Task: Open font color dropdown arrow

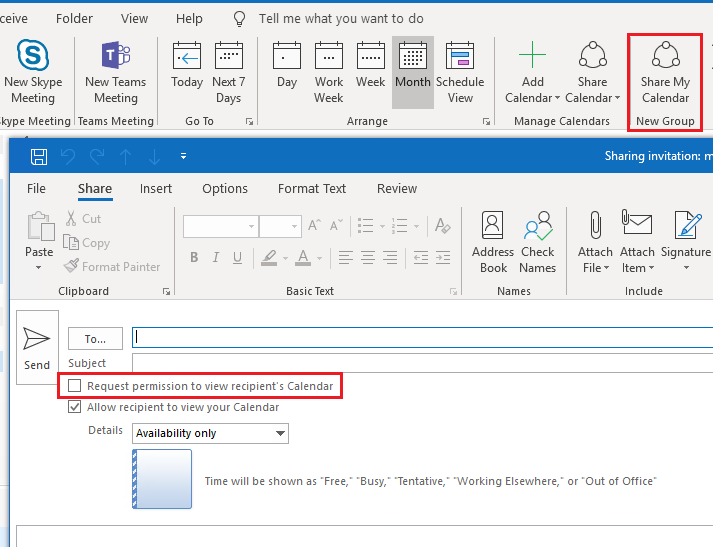Action: (x=319, y=258)
